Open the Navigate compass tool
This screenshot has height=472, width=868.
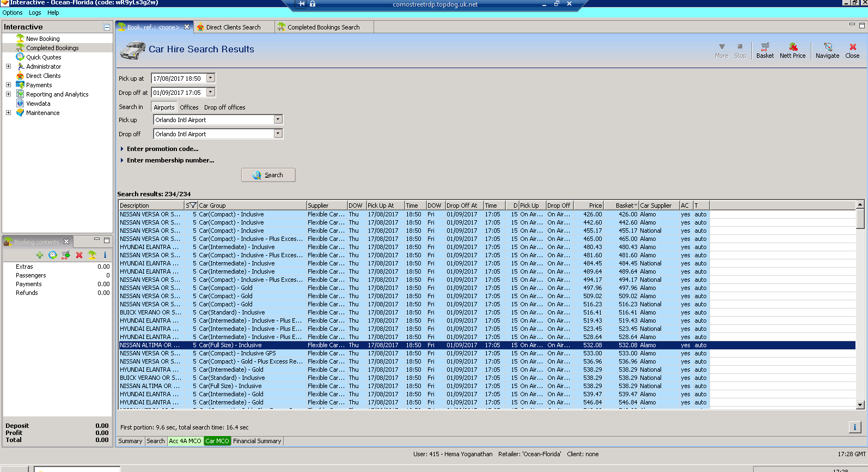point(827,50)
